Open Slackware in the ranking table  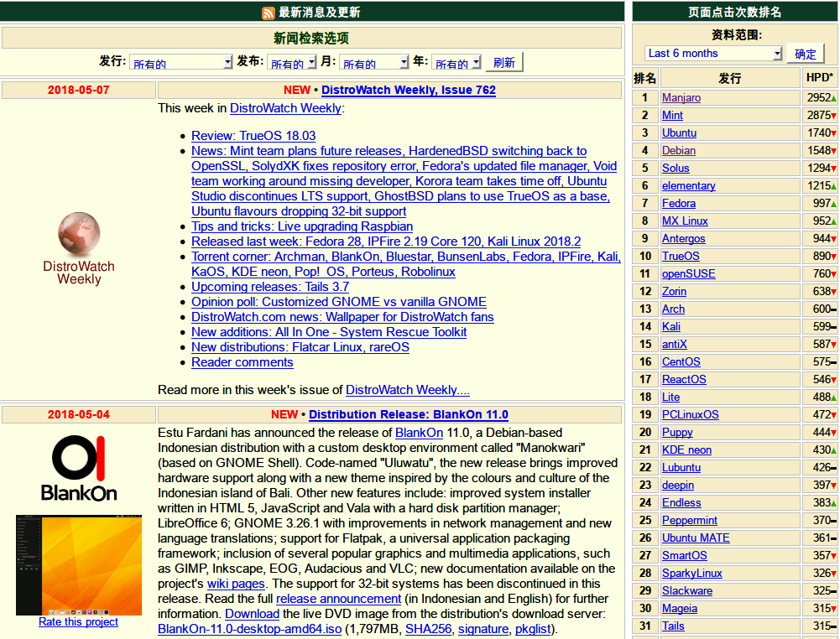click(687, 591)
